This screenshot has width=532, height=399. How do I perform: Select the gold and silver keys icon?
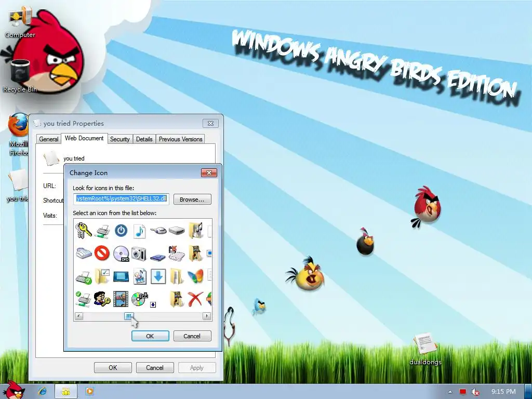[84, 230]
